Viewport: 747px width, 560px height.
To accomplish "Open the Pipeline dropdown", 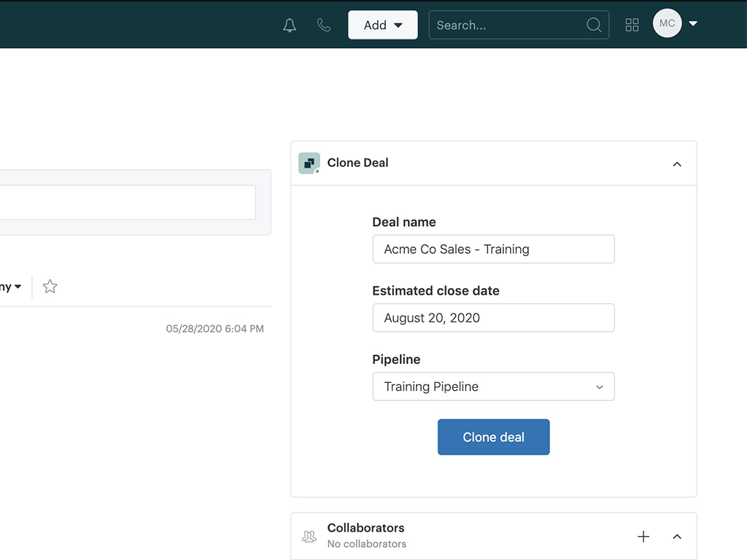I will pyautogui.click(x=493, y=386).
